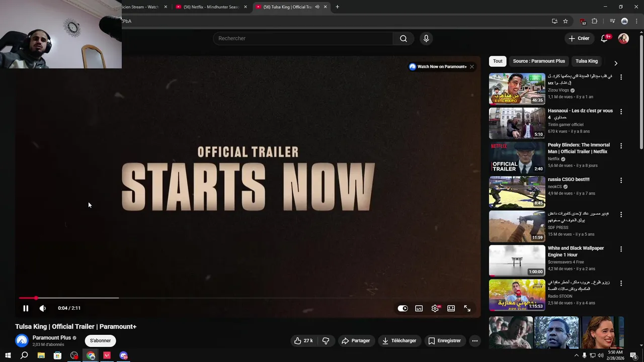Open the red extension with 17 badge
The width and height of the screenshot is (644, 362).
point(583,21)
